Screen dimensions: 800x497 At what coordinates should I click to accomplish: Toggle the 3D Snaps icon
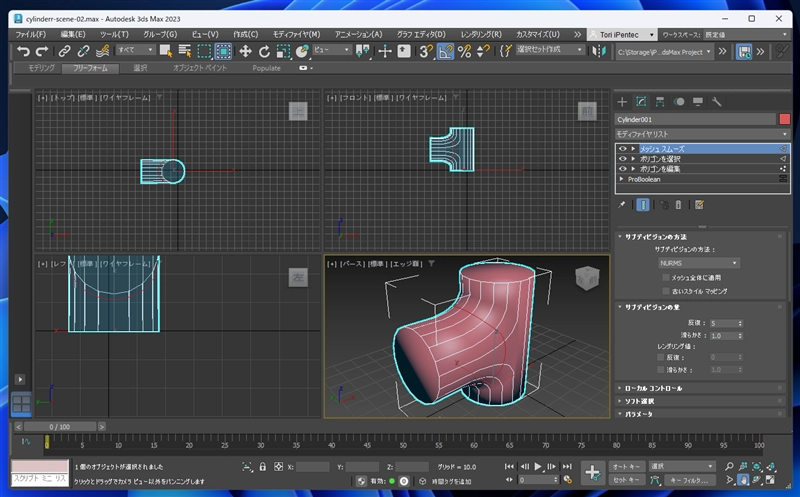[426, 51]
